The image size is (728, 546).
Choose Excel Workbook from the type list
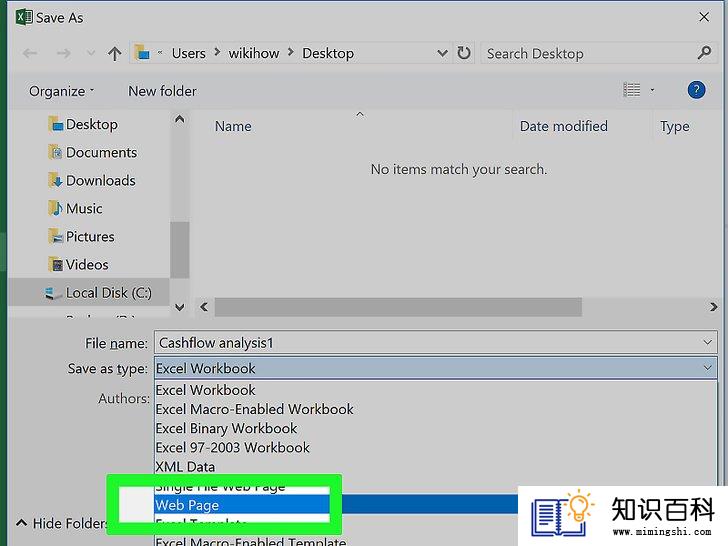coord(436,390)
